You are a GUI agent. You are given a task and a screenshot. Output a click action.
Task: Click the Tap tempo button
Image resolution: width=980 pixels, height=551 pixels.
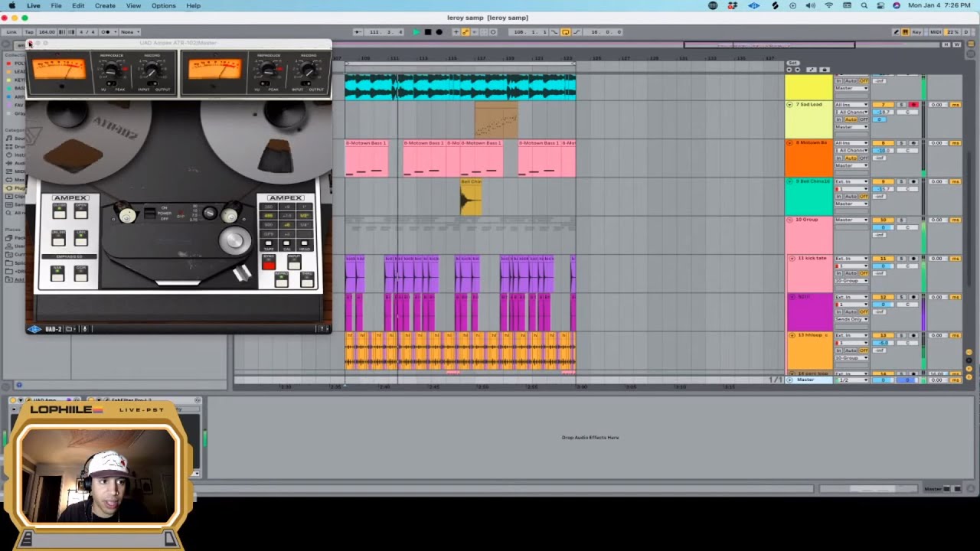[x=29, y=32]
